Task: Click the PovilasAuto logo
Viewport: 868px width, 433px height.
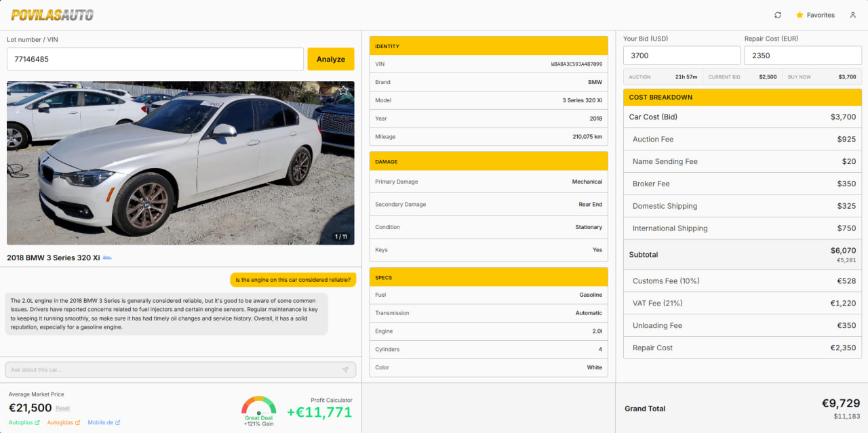Action: 52,15
